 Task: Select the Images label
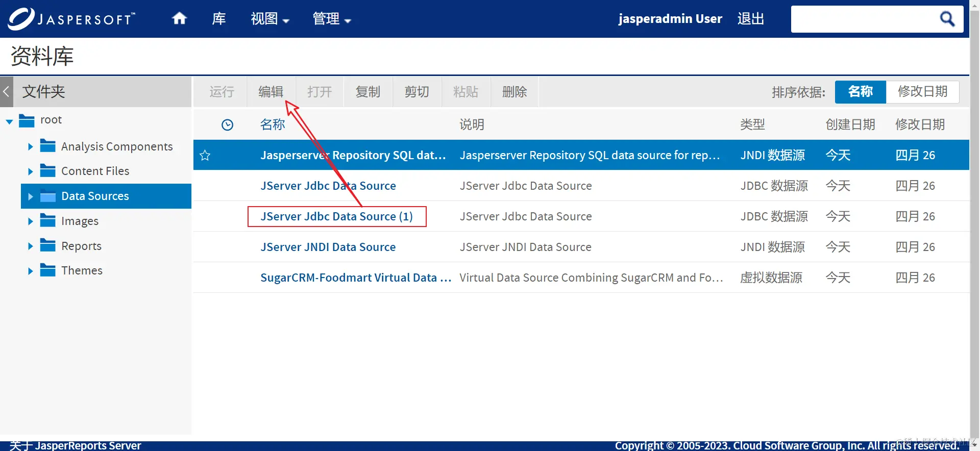(80, 221)
